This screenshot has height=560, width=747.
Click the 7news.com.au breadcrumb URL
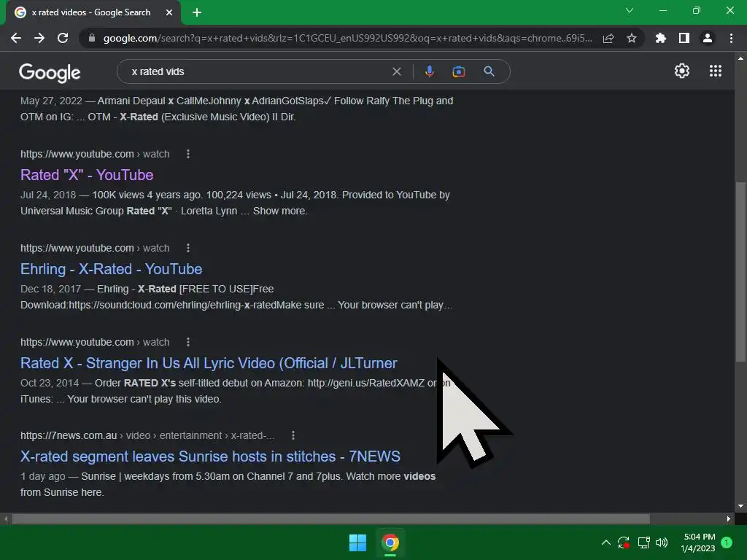tap(147, 436)
